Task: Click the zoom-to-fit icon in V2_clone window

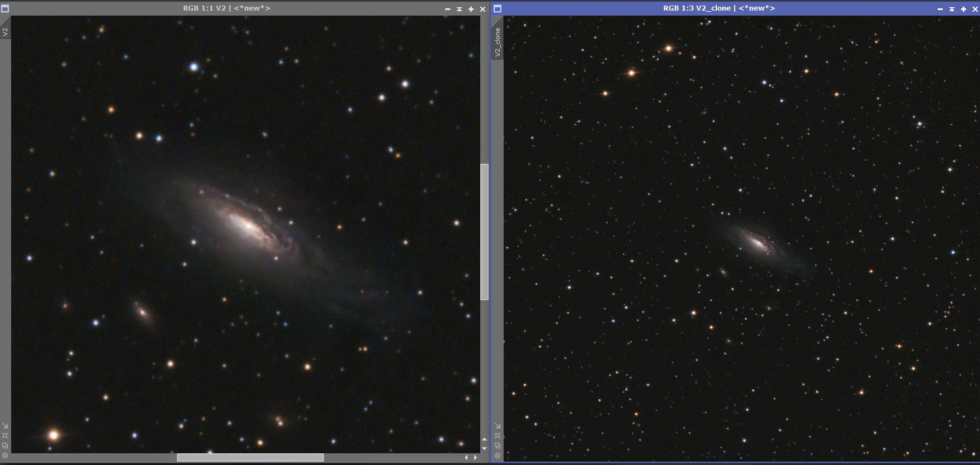Action: pyautogui.click(x=498, y=435)
